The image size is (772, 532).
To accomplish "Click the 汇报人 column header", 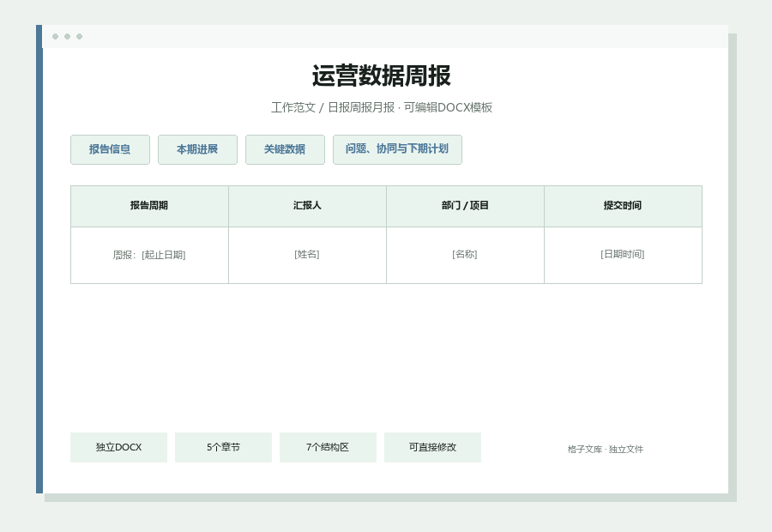I will point(307,206).
